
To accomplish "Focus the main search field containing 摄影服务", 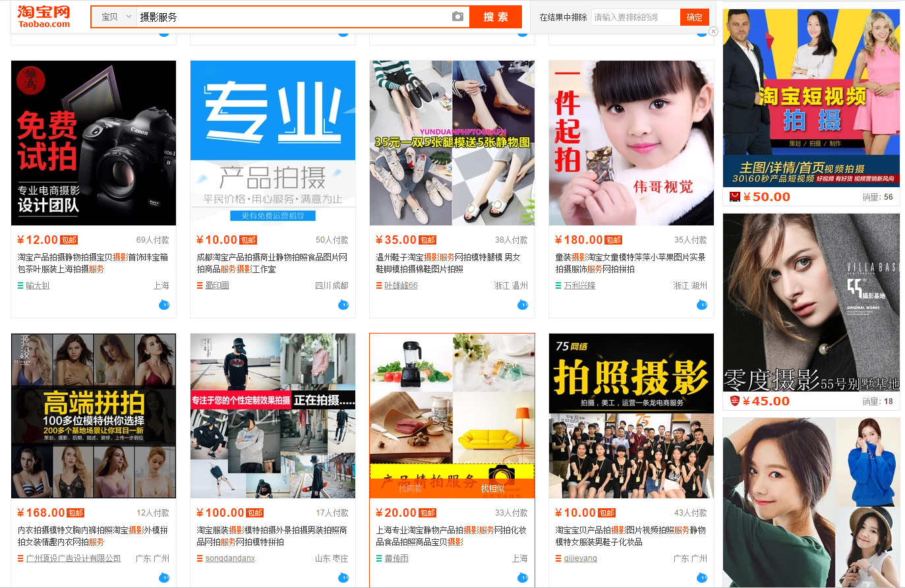I will point(293,16).
